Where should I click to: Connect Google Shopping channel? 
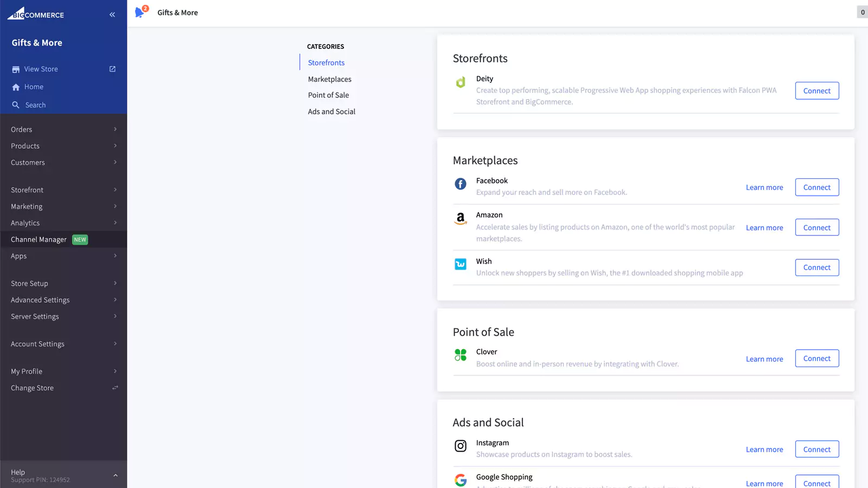tap(817, 482)
